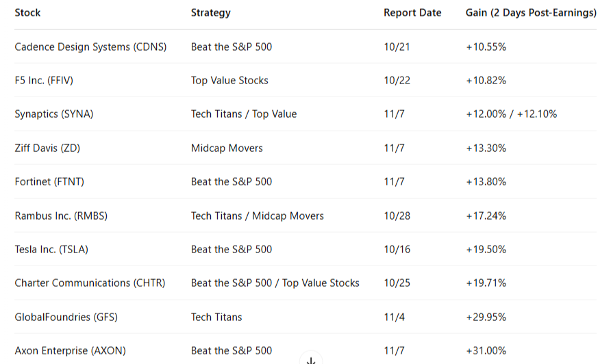
Task: Click the Gain (2 Days Post-Earnings) header
Action: click(530, 13)
